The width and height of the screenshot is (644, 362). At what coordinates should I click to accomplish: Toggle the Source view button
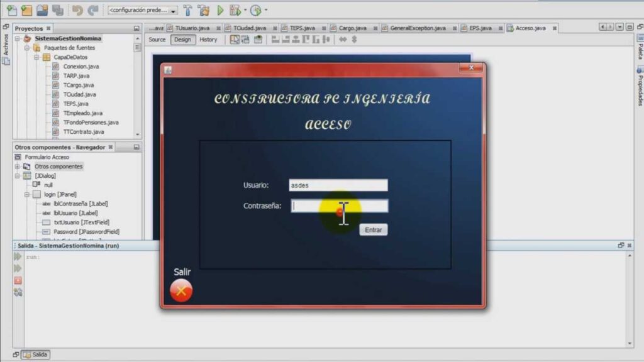[x=157, y=40]
